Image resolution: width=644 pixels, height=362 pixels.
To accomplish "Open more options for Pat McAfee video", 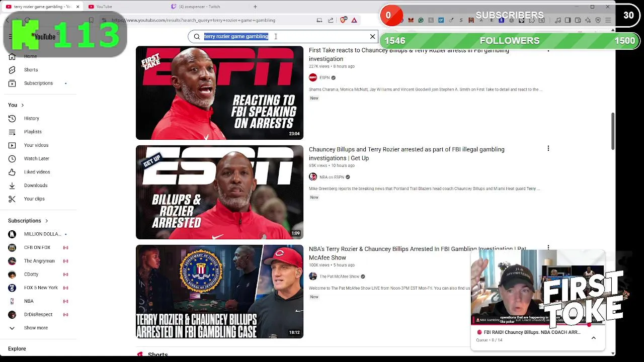I will click(x=548, y=248).
